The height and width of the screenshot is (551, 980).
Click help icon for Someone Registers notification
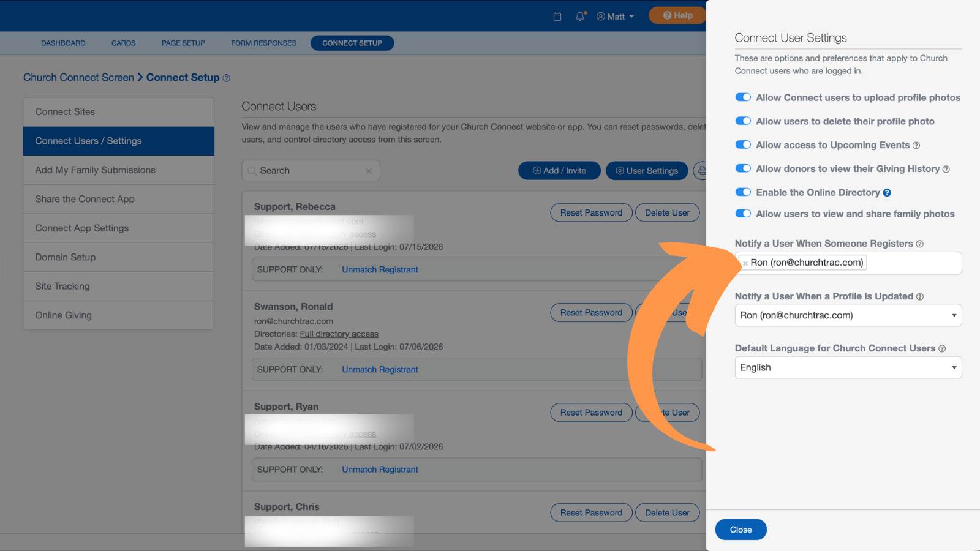point(919,244)
